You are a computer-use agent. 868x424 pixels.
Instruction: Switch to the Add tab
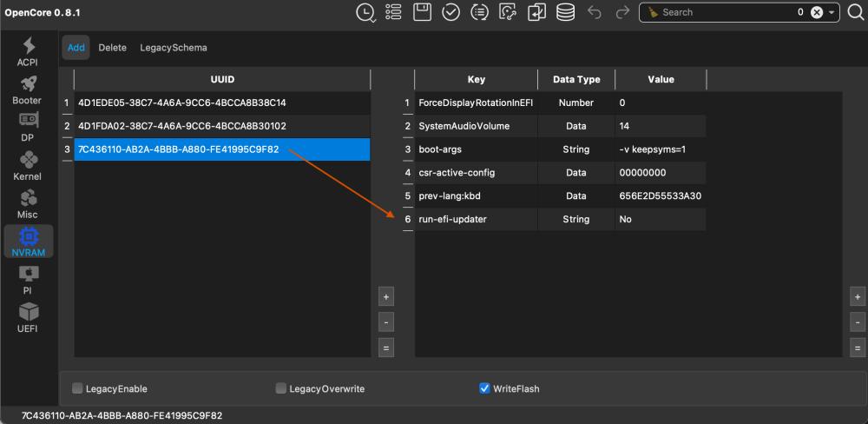click(x=76, y=48)
